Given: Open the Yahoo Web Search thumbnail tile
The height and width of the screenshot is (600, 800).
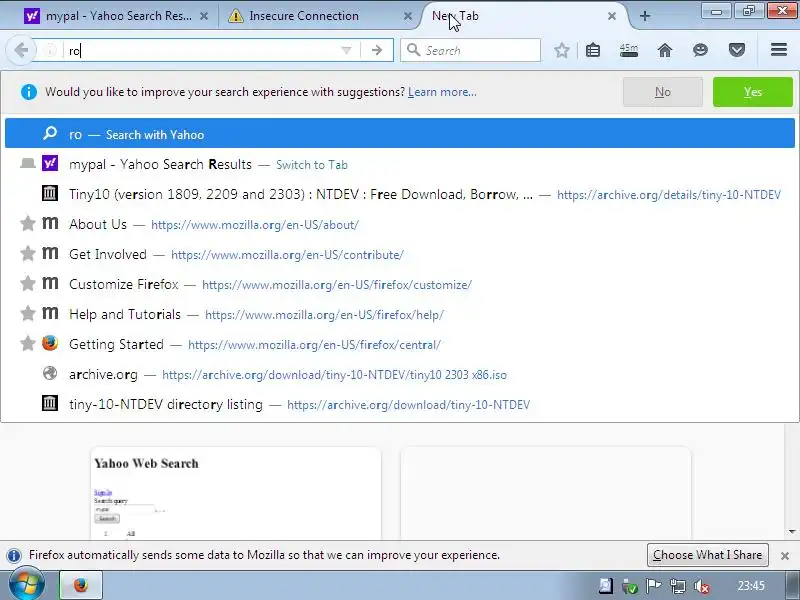Looking at the screenshot, I should [x=236, y=493].
